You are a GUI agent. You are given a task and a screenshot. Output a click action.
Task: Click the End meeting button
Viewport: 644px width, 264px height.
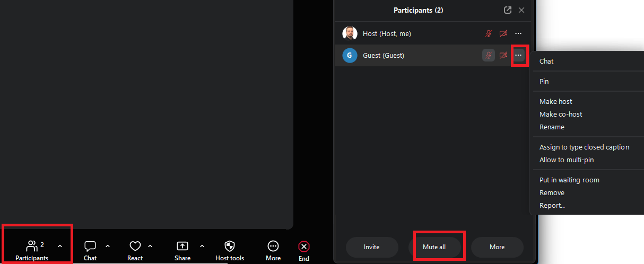304,250
